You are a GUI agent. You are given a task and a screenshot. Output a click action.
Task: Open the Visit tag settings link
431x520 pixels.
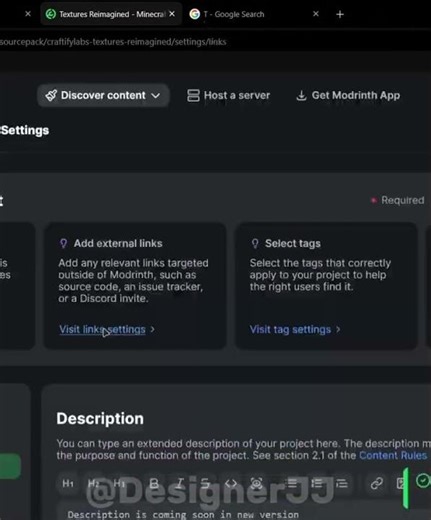(290, 329)
